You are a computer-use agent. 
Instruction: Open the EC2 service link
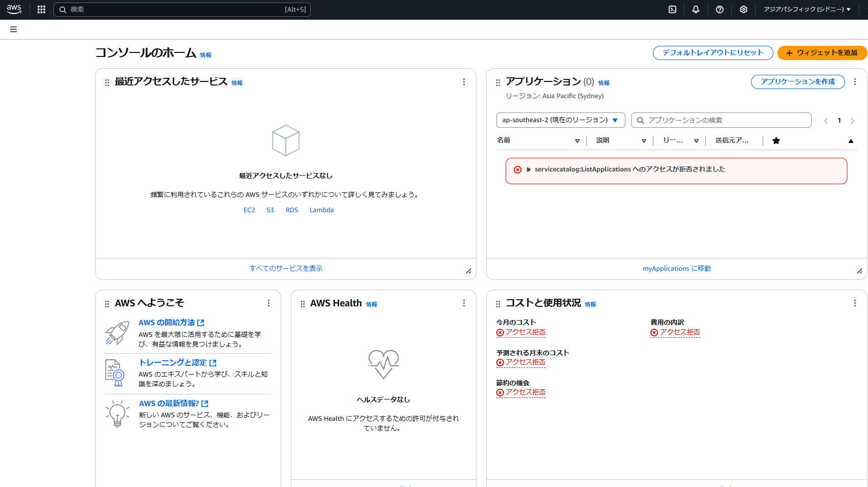249,210
